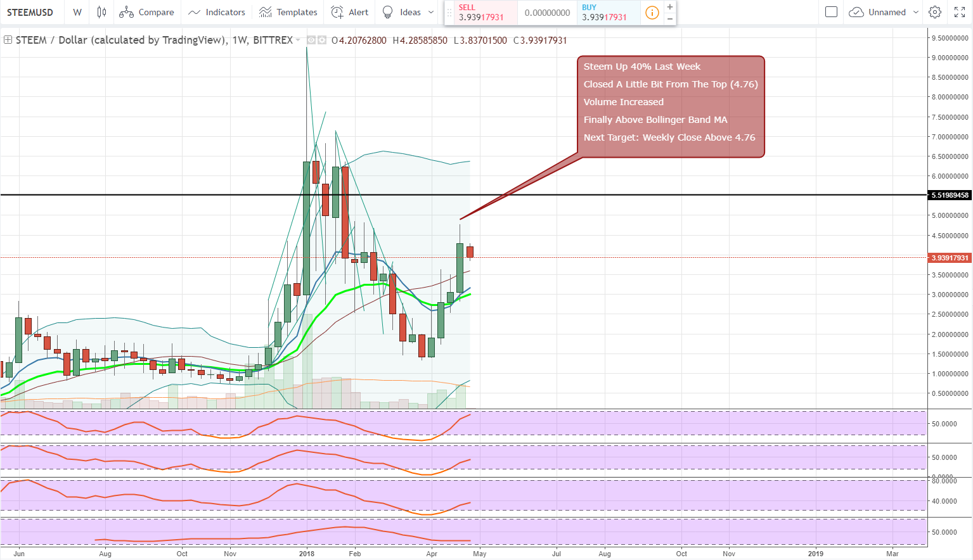Click 'Steem Up 40% Last Week' annotation line
973x560 pixels.
tap(642, 67)
